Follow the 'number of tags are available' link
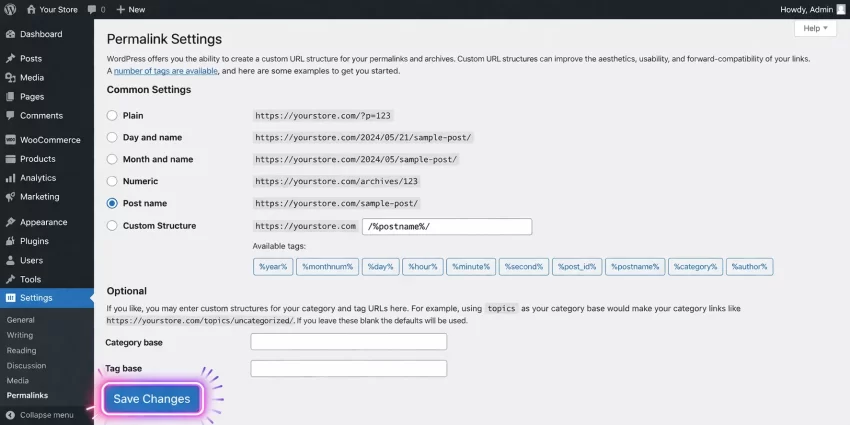 [x=166, y=71]
